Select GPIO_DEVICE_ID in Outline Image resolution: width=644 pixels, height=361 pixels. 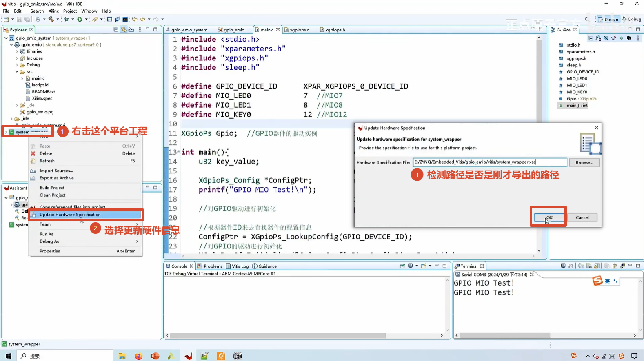[x=583, y=72]
